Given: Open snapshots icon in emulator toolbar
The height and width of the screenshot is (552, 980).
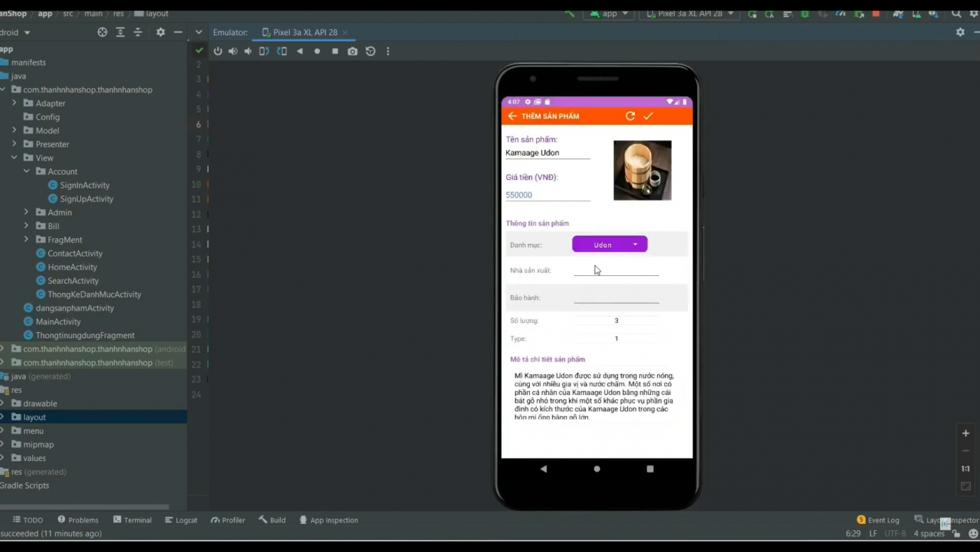Looking at the screenshot, I should (x=370, y=51).
